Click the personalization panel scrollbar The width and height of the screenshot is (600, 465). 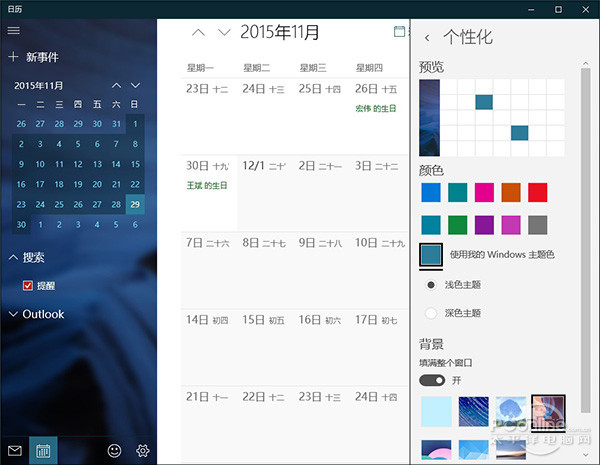coord(585,240)
